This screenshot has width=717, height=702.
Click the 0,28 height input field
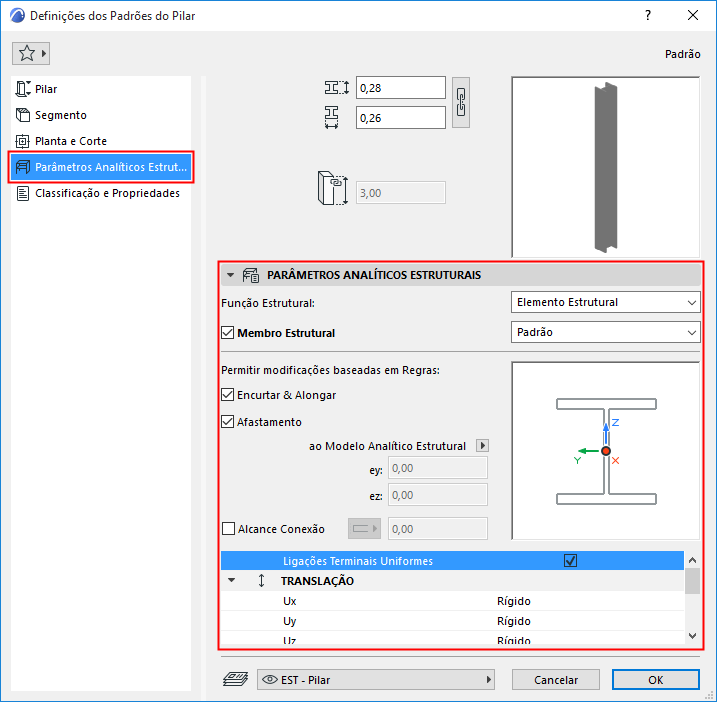click(401, 88)
